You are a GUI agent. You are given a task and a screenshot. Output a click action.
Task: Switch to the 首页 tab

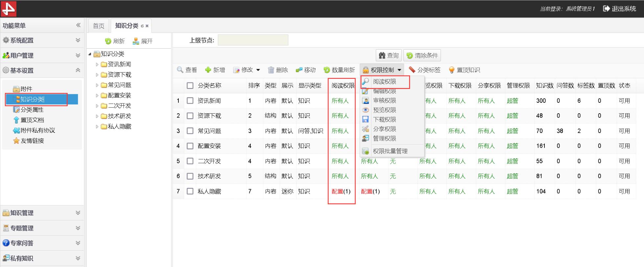[99, 26]
